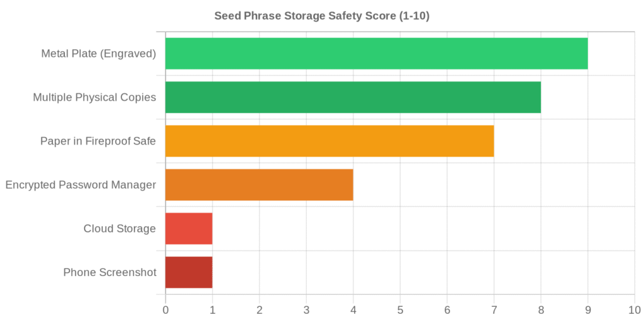Click the x-axis tick labeled 5

(x=400, y=309)
